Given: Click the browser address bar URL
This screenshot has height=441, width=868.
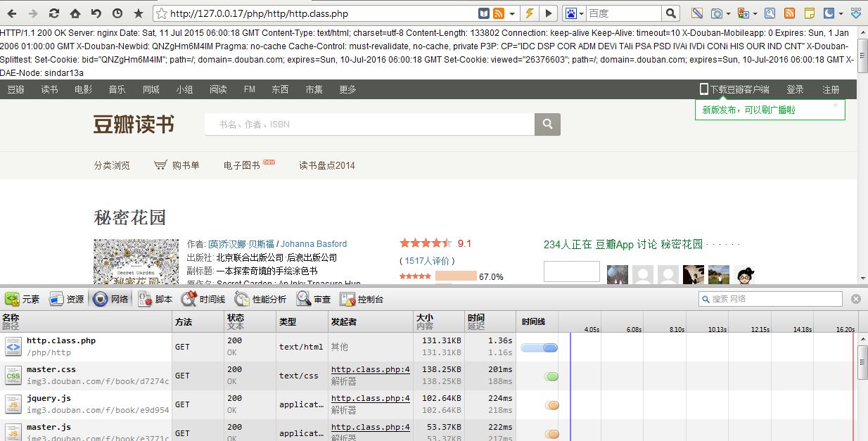Looking at the screenshot, I should (259, 13).
